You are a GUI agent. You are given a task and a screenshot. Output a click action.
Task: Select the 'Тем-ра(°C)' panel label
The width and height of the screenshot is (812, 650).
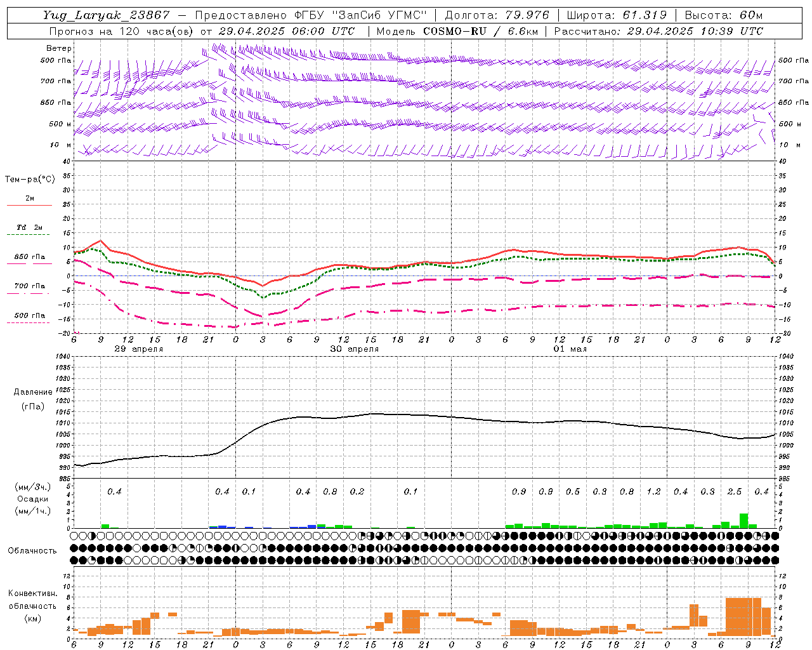coord(30,180)
